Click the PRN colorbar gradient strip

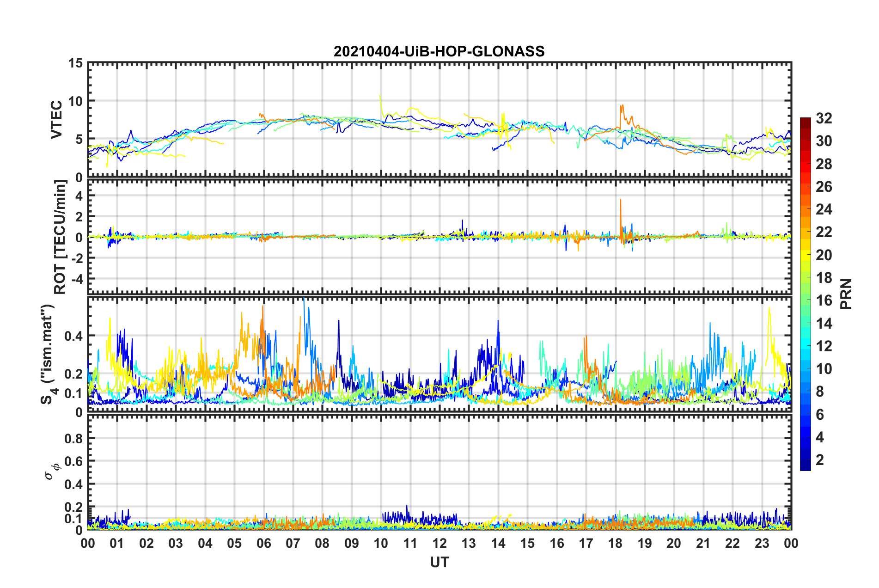point(805,294)
